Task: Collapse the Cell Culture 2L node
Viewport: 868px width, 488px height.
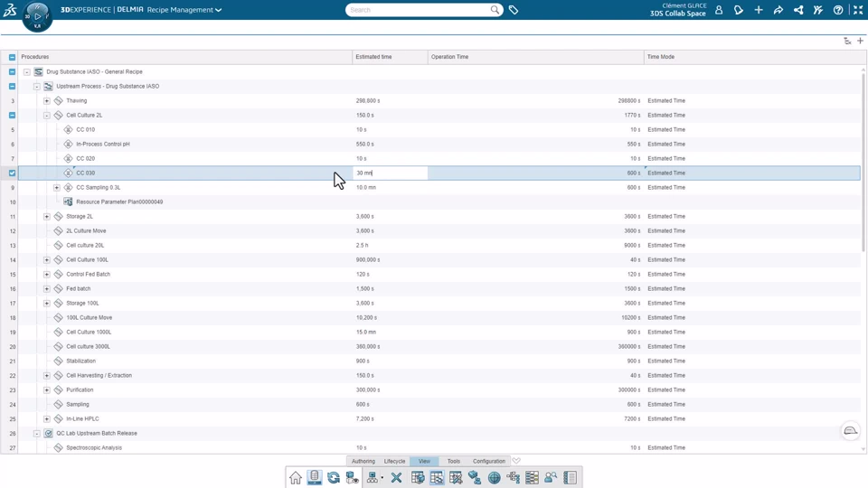Action: pyautogui.click(x=46, y=115)
